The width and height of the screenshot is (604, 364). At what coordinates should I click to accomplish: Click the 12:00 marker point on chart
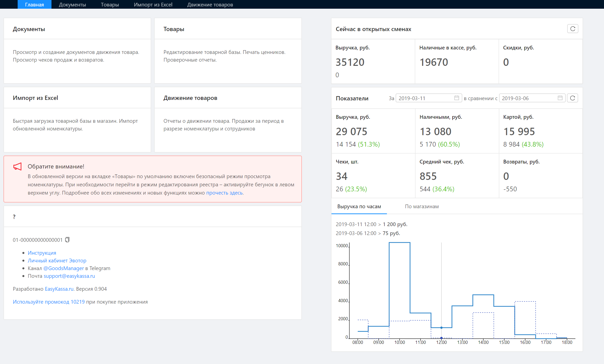441,328
